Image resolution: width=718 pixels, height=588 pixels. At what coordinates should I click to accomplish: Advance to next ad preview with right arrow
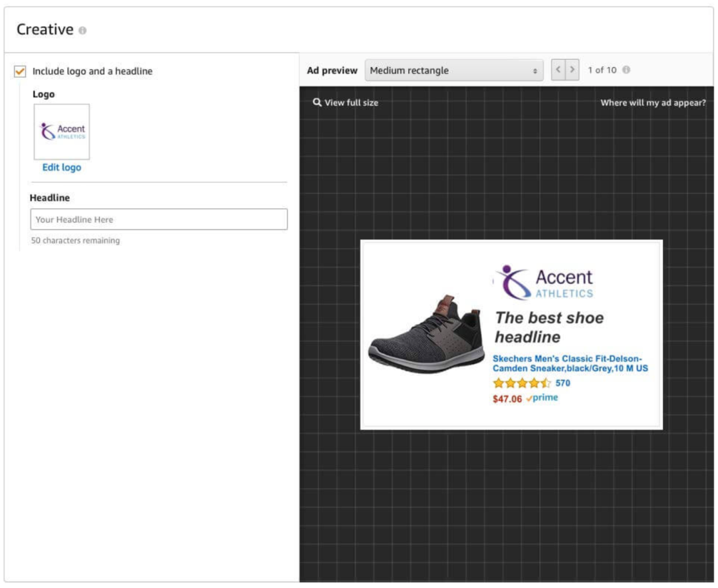[x=572, y=70]
